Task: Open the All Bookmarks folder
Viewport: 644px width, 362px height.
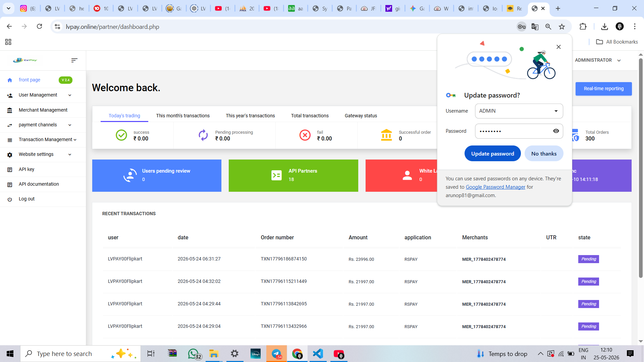Action: (617, 42)
